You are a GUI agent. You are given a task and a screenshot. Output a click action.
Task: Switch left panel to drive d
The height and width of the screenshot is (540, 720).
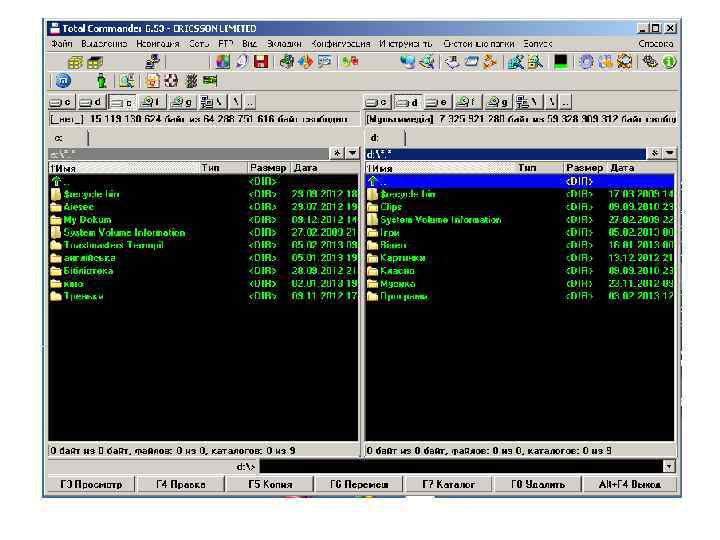click(91, 102)
